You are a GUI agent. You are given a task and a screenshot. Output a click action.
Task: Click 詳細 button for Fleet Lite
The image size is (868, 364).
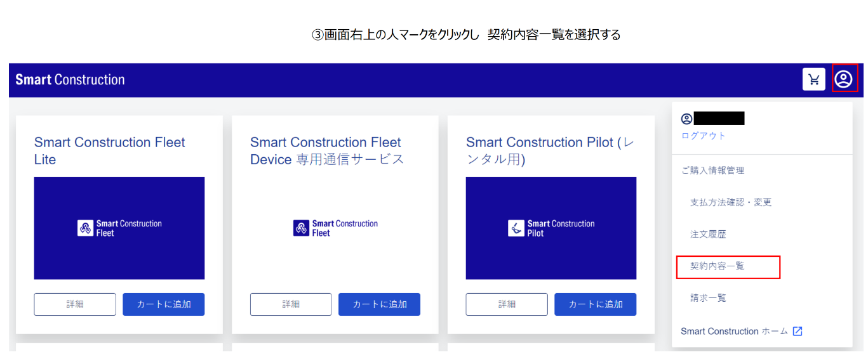[75, 304]
